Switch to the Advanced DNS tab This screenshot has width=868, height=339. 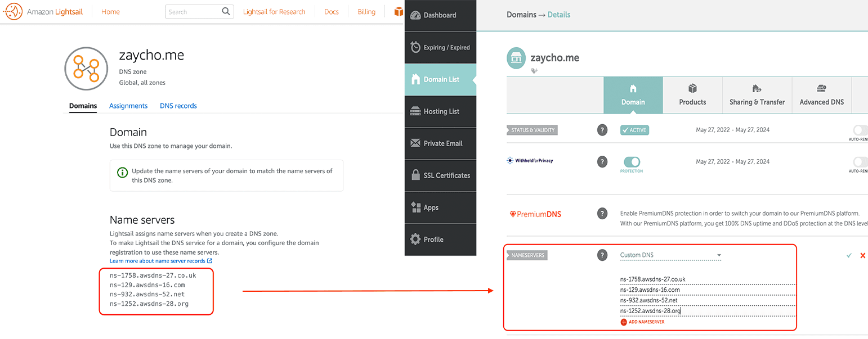[822, 96]
